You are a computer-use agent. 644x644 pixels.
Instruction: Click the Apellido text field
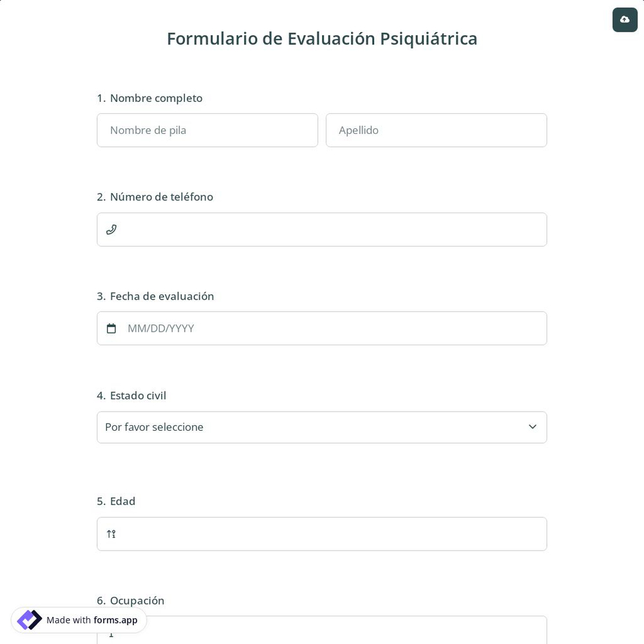pyautogui.click(x=436, y=130)
